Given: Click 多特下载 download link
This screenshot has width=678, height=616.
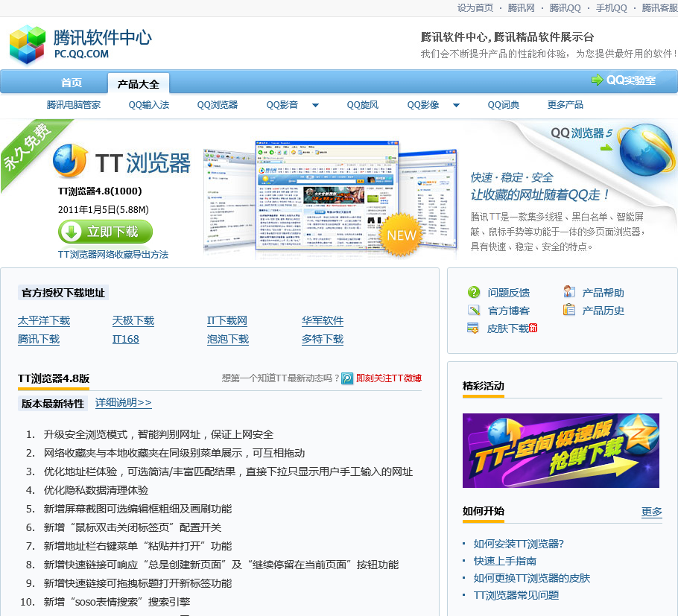Looking at the screenshot, I should point(323,339).
